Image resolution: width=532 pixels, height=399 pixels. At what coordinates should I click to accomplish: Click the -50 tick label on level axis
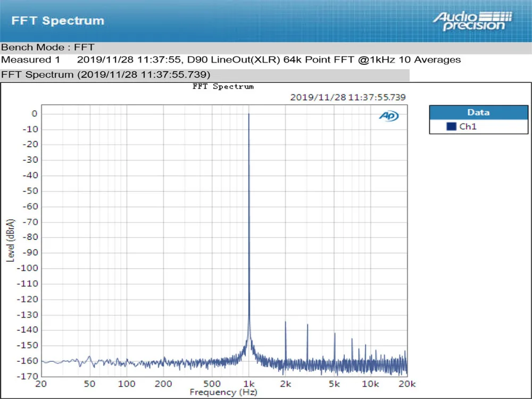point(30,191)
